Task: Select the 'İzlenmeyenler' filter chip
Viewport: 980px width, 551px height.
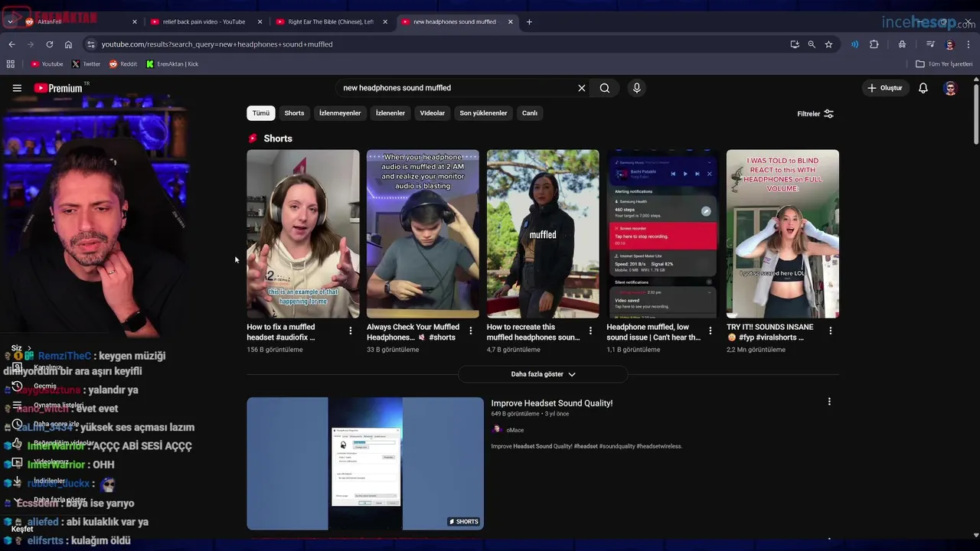Action: [x=340, y=113]
